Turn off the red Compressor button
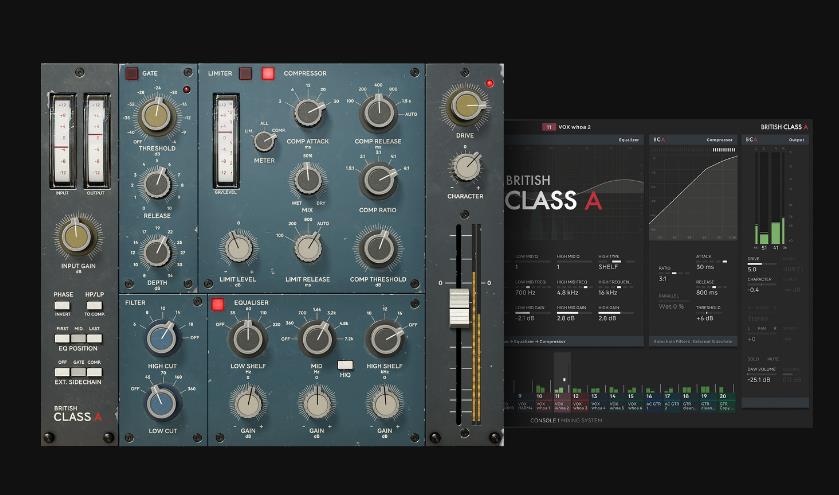The height and width of the screenshot is (495, 839). tap(268, 73)
